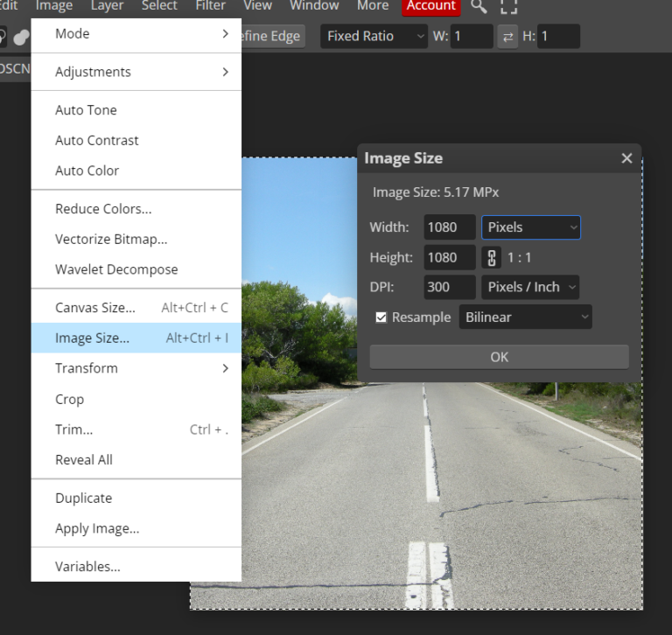The width and height of the screenshot is (672, 635).
Task: Toggle the fullscreen icon in menu bar
Action: (x=508, y=6)
